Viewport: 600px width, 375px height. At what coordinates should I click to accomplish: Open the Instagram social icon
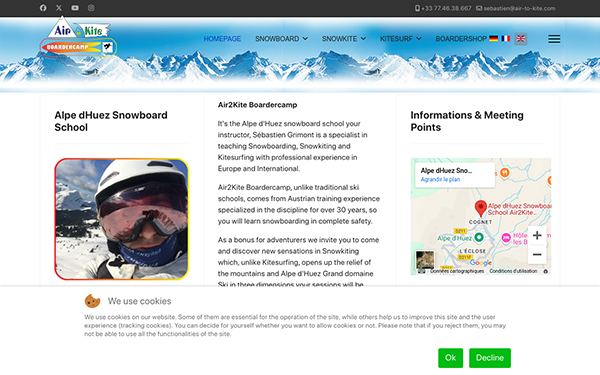coord(91,8)
